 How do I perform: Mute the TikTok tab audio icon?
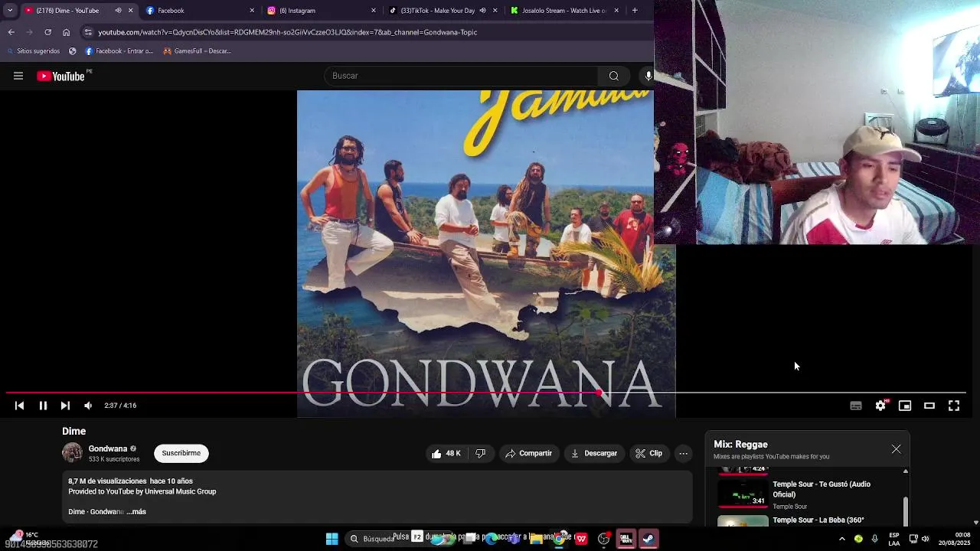click(482, 11)
